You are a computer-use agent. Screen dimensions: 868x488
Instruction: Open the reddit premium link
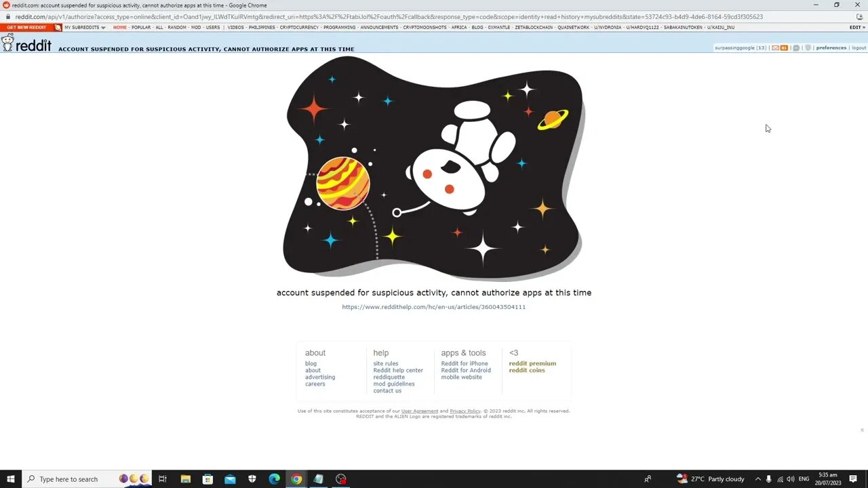[x=532, y=364]
